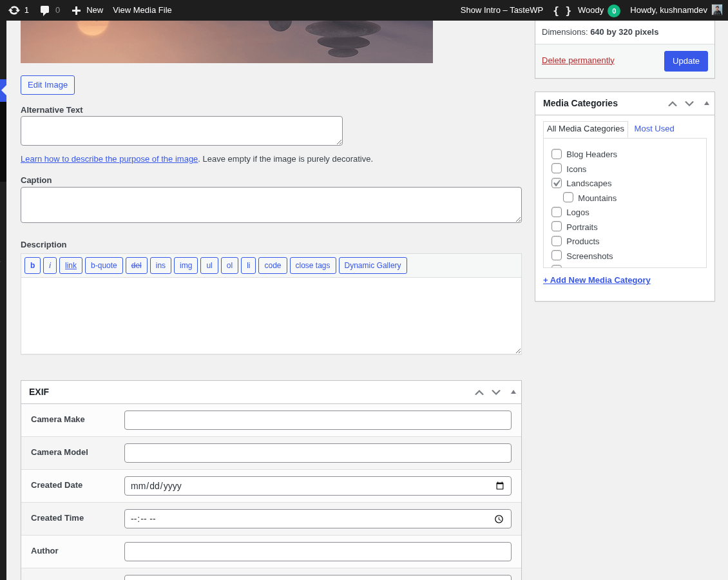This screenshot has height=580, width=728.
Task: Uncheck the Landscapes category
Action: (x=556, y=183)
